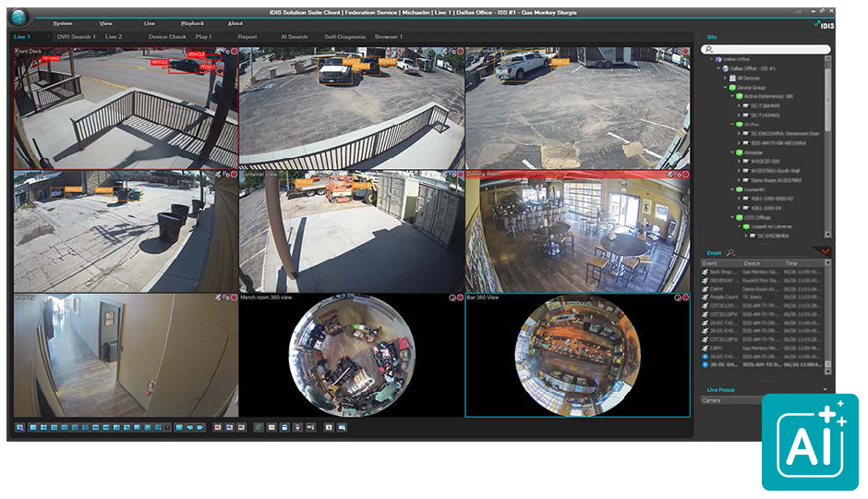Click the event search magnifier icon
This screenshot has height=499, width=868.
(x=730, y=253)
